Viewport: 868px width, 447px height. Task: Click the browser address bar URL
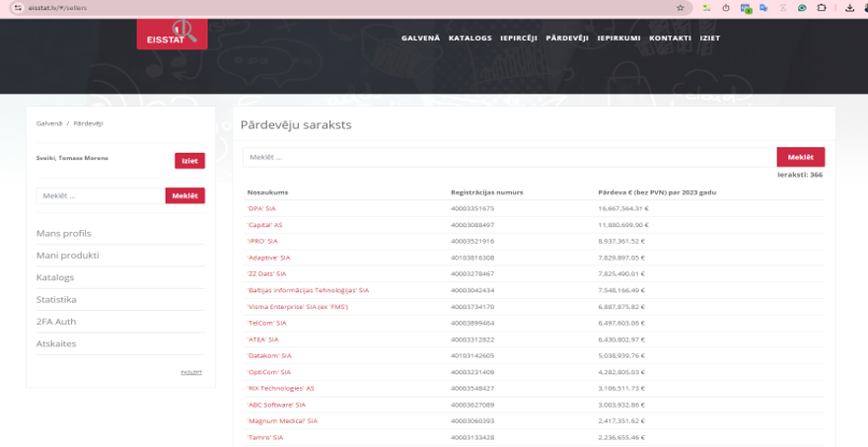click(x=57, y=8)
